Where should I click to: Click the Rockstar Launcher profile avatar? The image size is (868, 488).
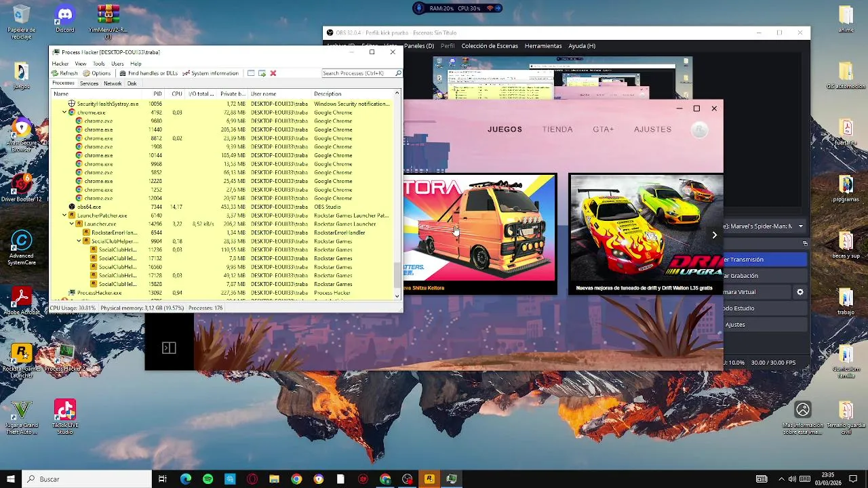click(699, 129)
